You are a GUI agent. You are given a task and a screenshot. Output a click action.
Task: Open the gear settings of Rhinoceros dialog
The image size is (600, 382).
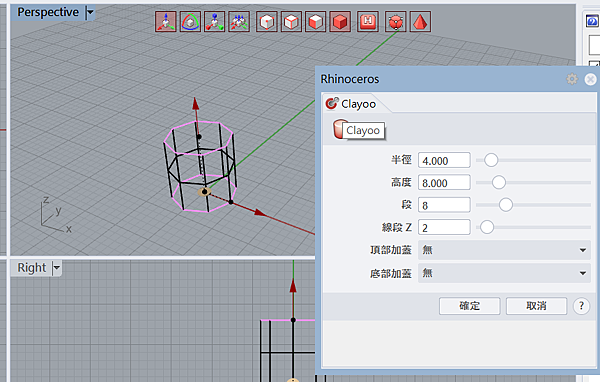(572, 79)
